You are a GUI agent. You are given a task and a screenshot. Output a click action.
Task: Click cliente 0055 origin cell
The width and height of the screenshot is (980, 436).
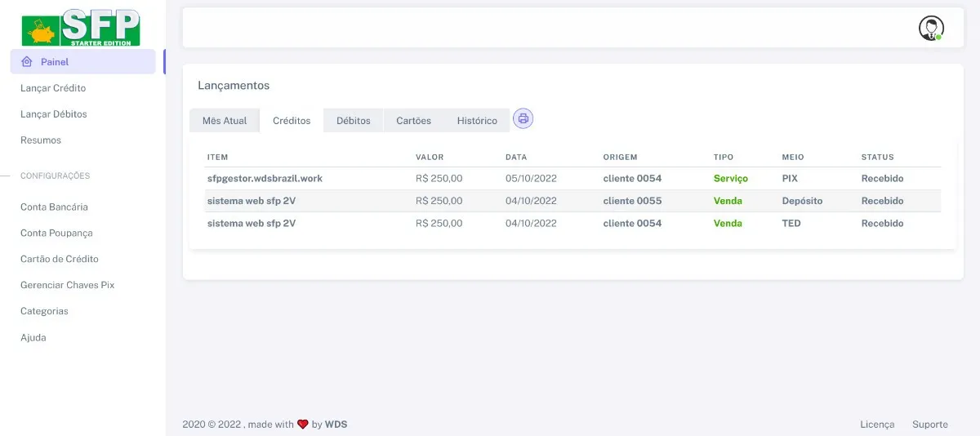tap(632, 201)
